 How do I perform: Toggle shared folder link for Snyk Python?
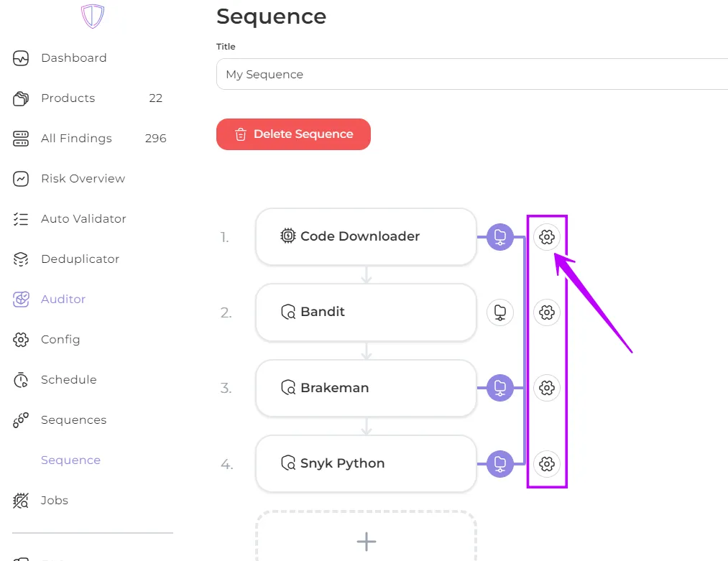pos(500,464)
